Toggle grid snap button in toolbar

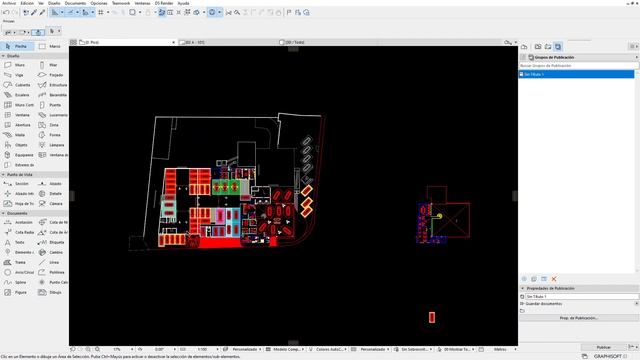coord(100,13)
